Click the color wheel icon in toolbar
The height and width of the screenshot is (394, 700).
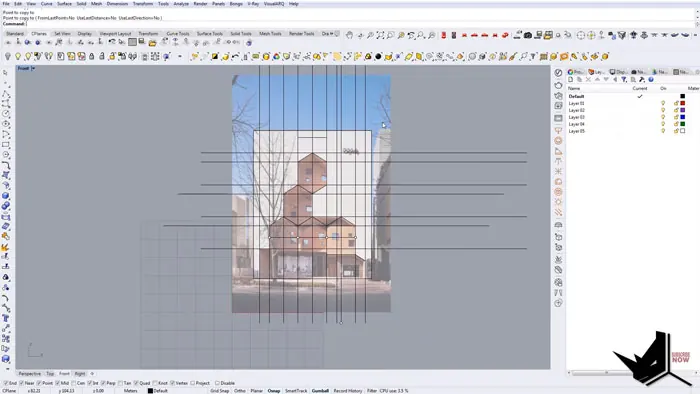(x=276, y=56)
